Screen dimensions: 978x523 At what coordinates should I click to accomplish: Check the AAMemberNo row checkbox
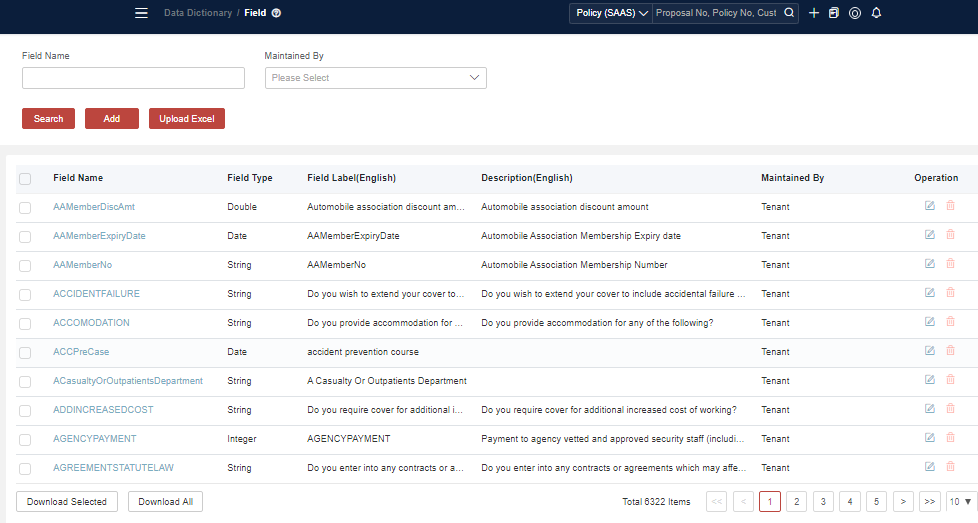click(25, 266)
